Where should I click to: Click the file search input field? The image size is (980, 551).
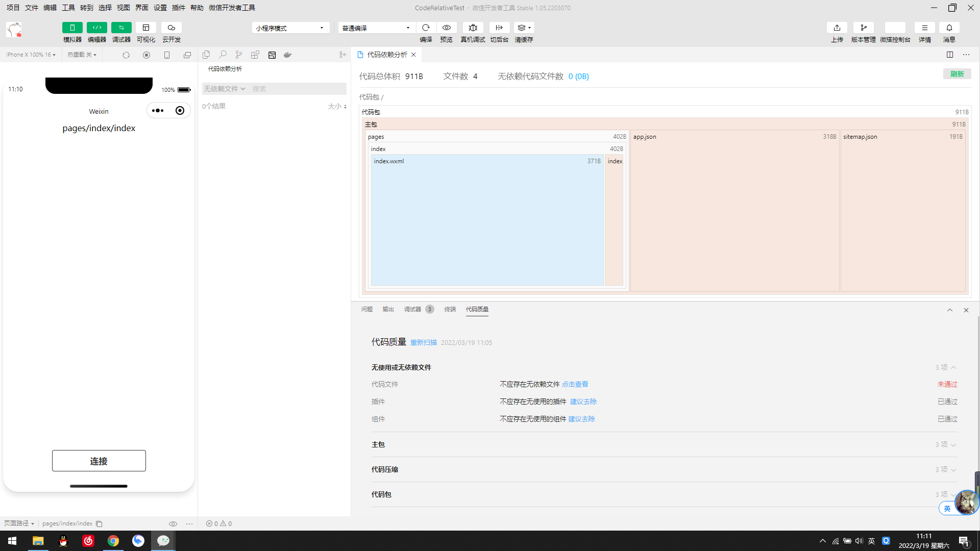pyautogui.click(x=298, y=89)
